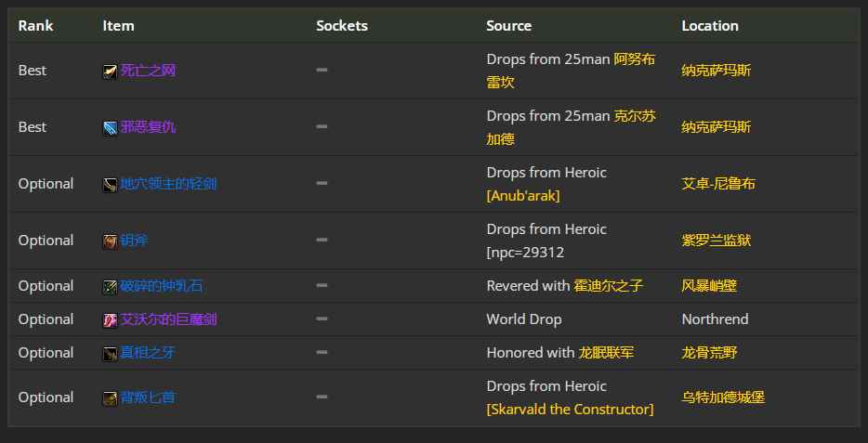Image resolution: width=868 pixels, height=443 pixels.
Task: Click the 艾沃尔的巨魔剑 item icon
Action: 110,319
